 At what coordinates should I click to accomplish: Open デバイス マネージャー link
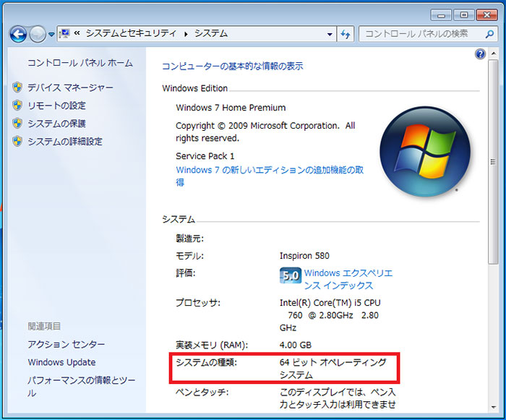click(x=70, y=87)
